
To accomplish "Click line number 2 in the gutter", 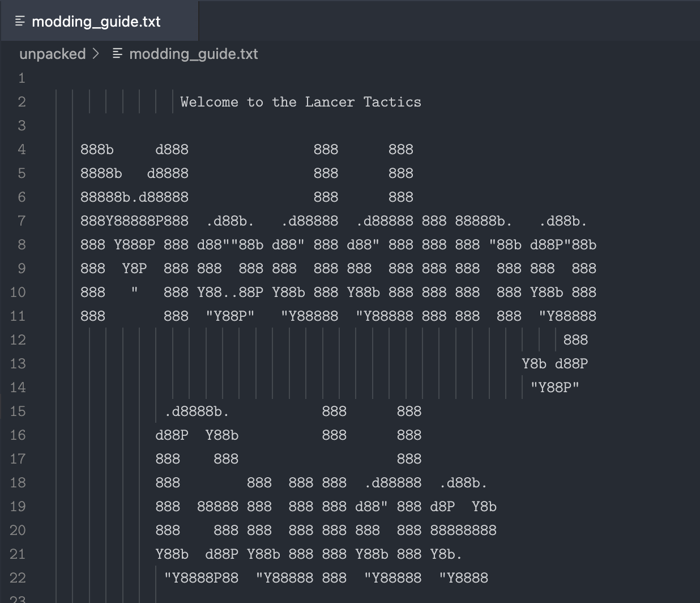I will point(22,102).
